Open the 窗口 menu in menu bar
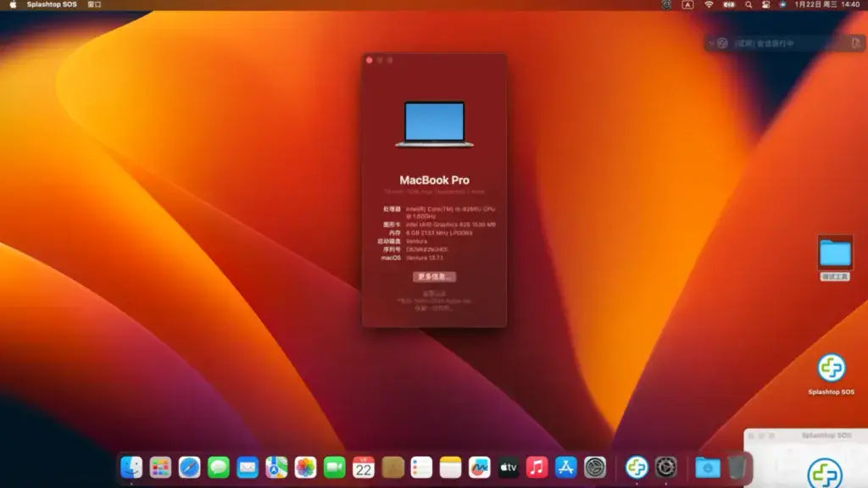The width and height of the screenshot is (868, 488). [94, 4]
